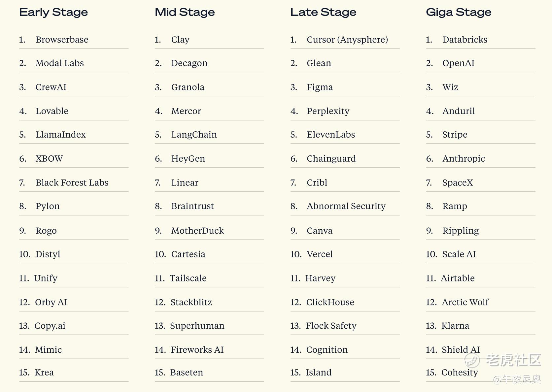The image size is (552, 392).
Task: Click the OpenAI list item
Action: [x=458, y=63]
